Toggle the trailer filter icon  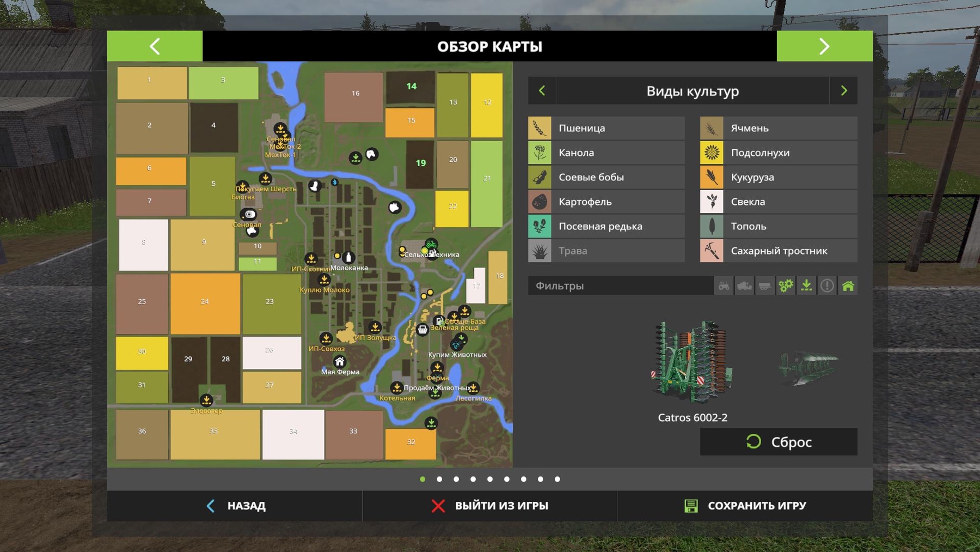(765, 286)
